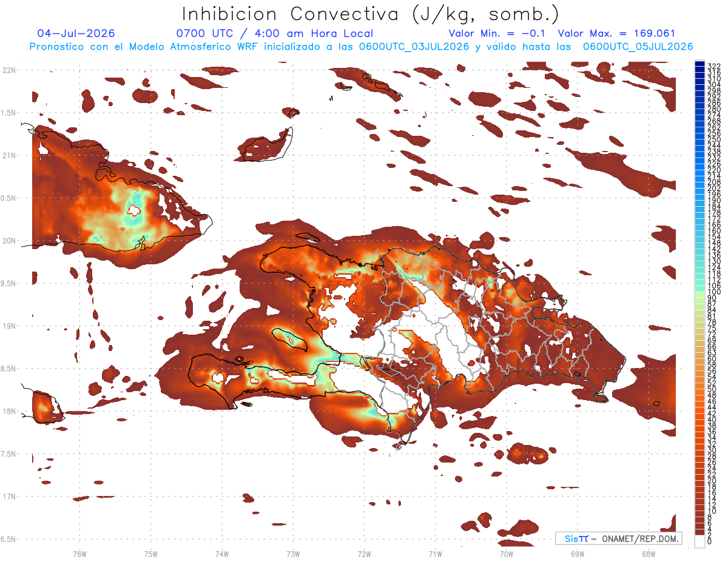Click the '100' colorbar value label
This screenshot has height=562, width=728.
tap(714, 292)
